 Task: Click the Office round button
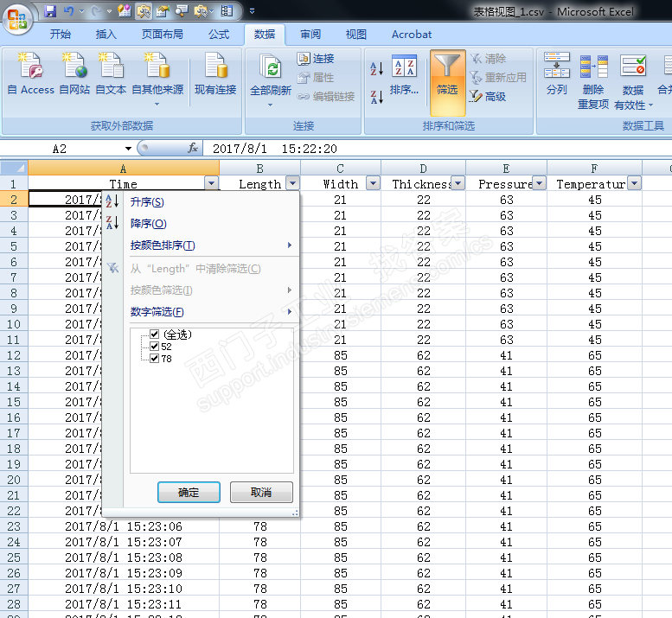17,19
